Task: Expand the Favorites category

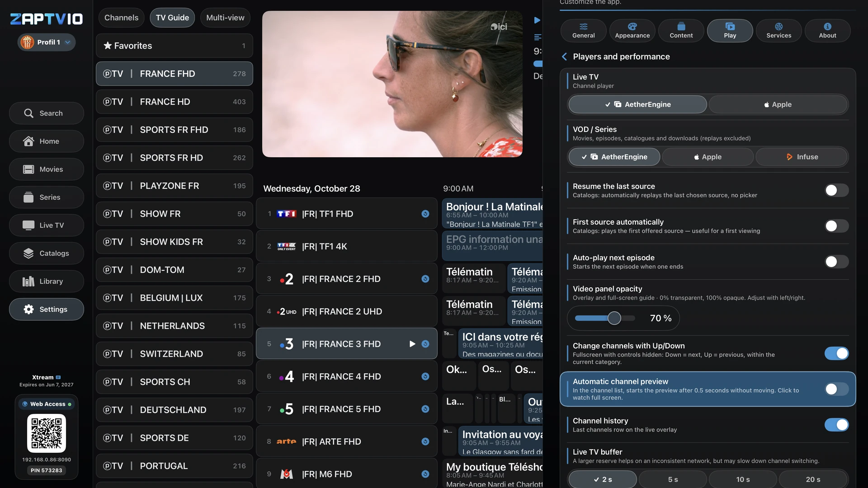Action: [x=175, y=46]
